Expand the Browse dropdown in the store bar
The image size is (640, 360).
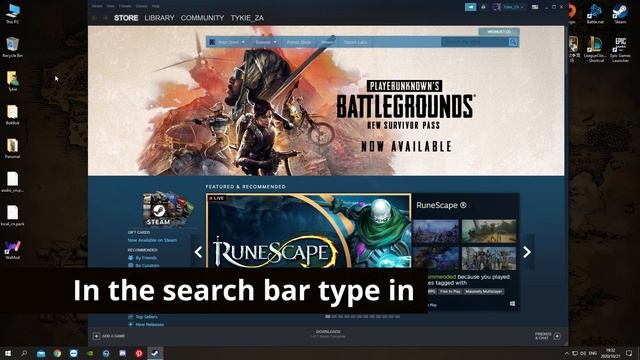point(266,42)
